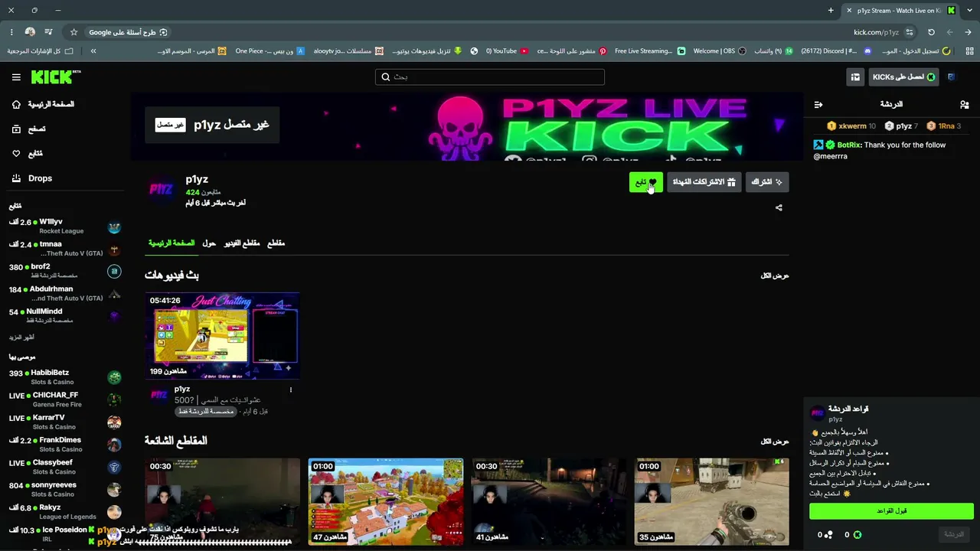Open the 'كل الإشارات المرجعية' all bookmarks folder

click(41, 51)
